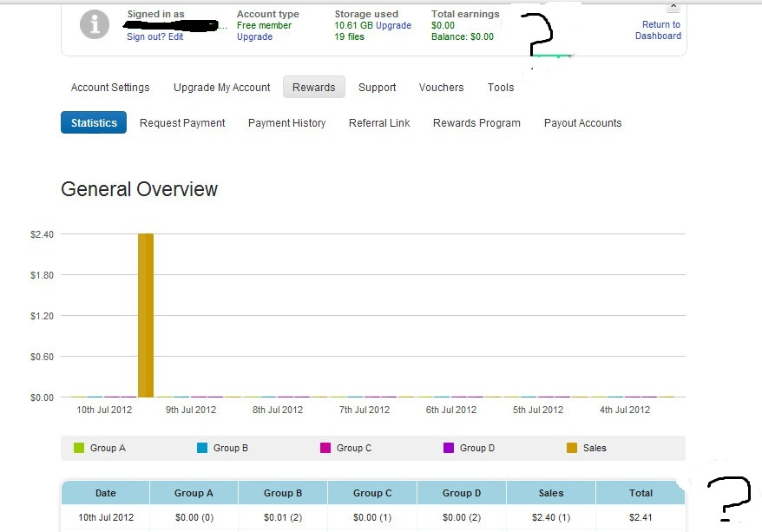Click Upgrade link under Account type
Screen dimensions: 762x532
pos(254,36)
